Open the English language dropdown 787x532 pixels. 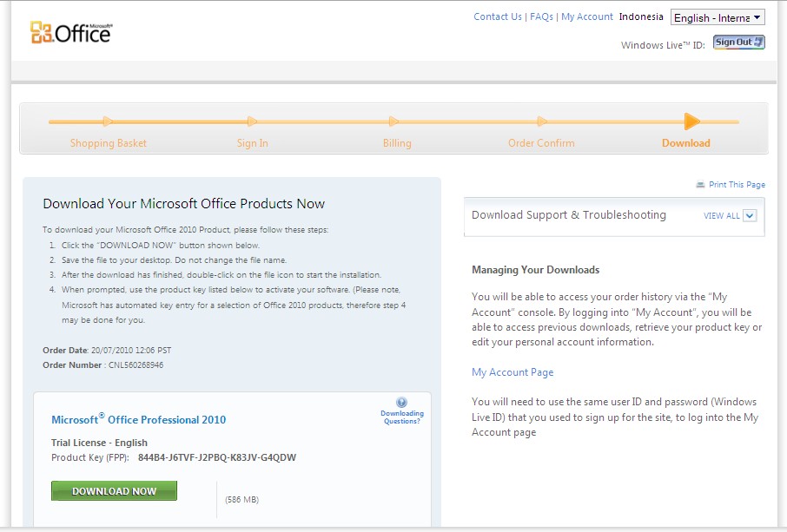coord(718,17)
